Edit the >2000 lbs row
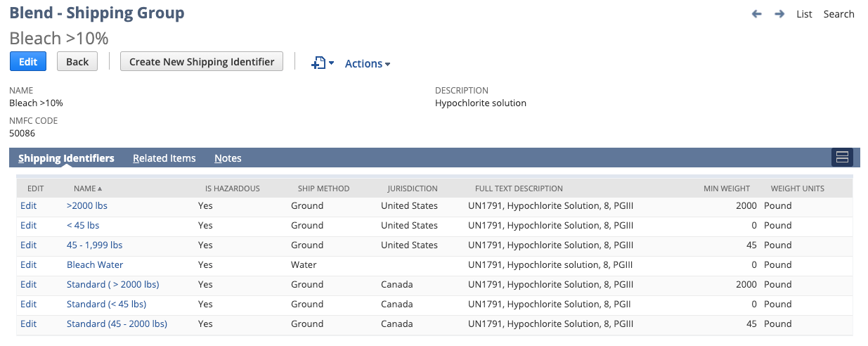 click(x=28, y=206)
